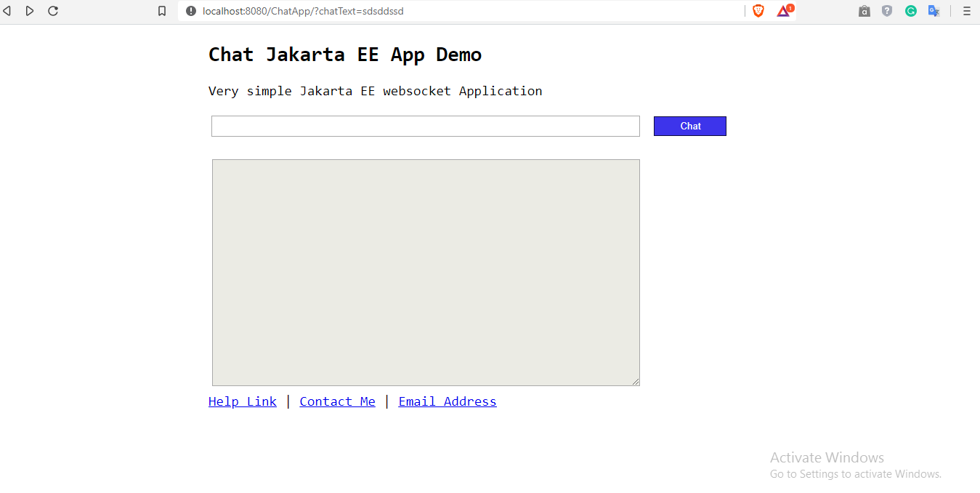Click the chat message input field

[x=426, y=126]
